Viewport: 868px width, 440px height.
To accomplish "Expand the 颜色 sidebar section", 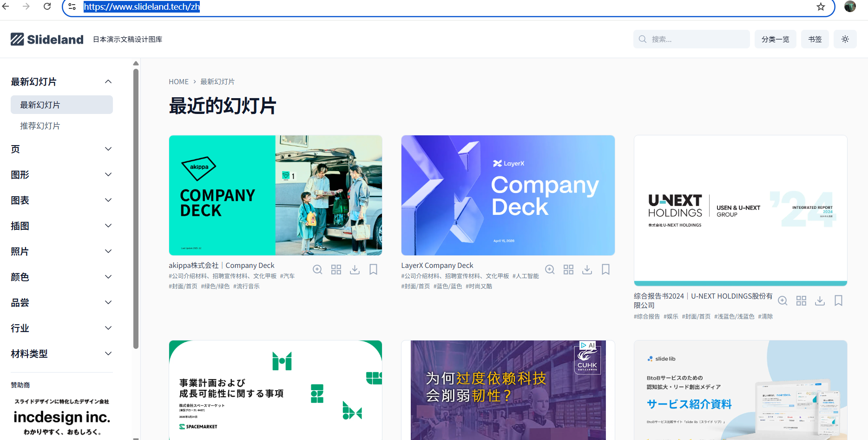I will (108, 277).
